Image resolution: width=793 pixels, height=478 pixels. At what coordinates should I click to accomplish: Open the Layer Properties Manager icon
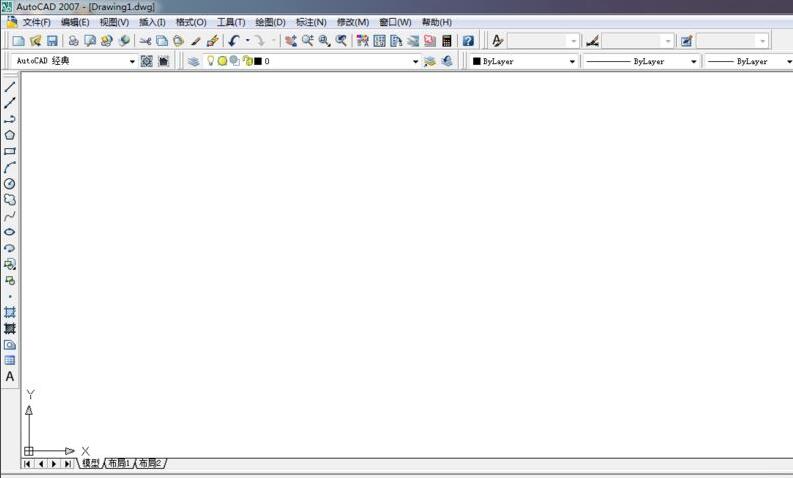click(193, 61)
